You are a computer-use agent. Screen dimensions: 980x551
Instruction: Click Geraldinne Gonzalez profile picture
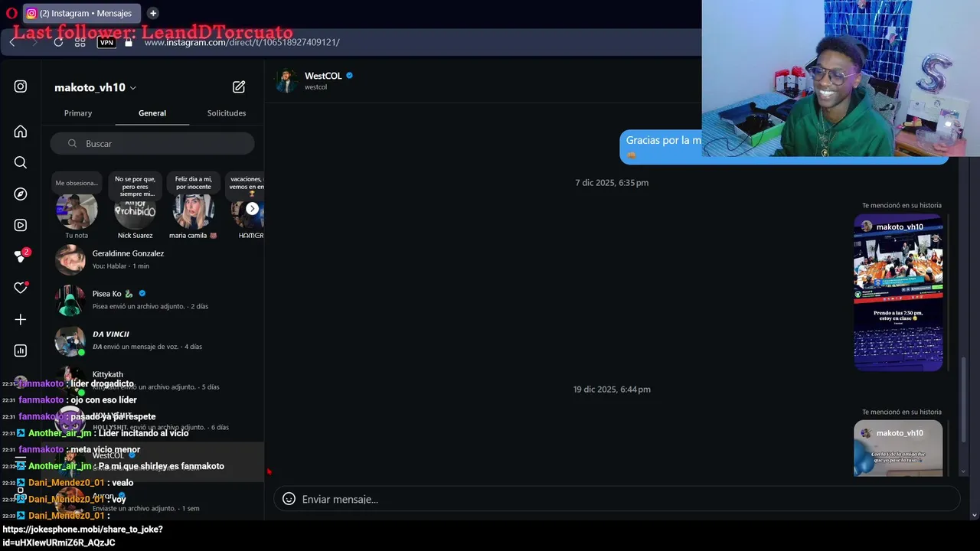pyautogui.click(x=70, y=259)
